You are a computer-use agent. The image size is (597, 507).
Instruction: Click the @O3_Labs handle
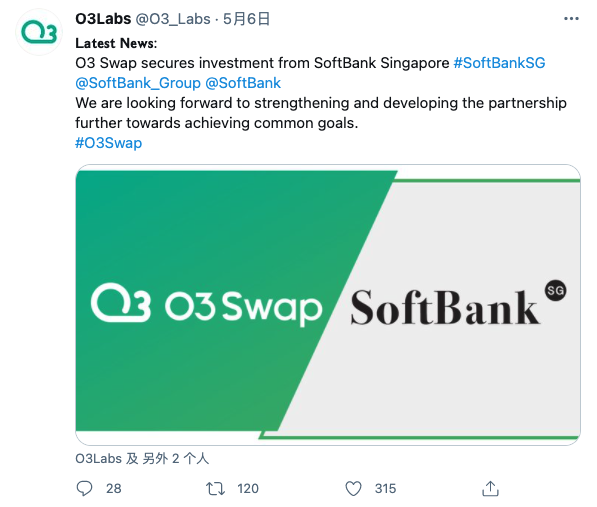coord(173,19)
